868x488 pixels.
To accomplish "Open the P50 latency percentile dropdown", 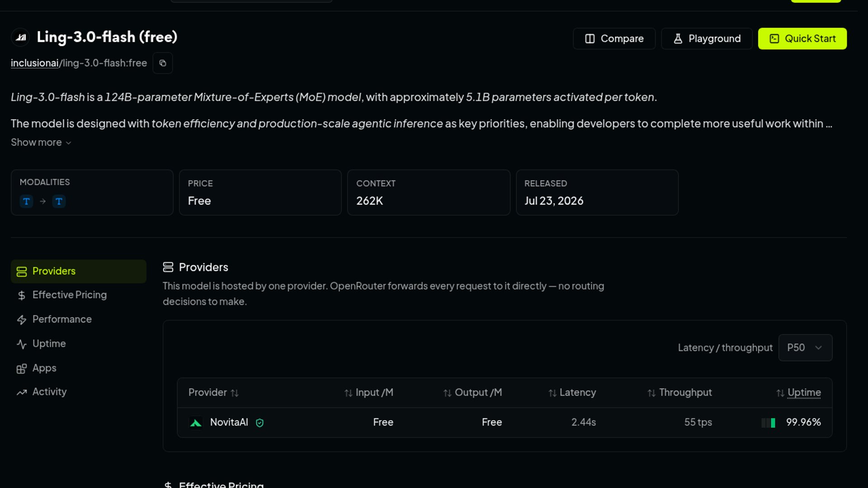I will [x=805, y=347].
